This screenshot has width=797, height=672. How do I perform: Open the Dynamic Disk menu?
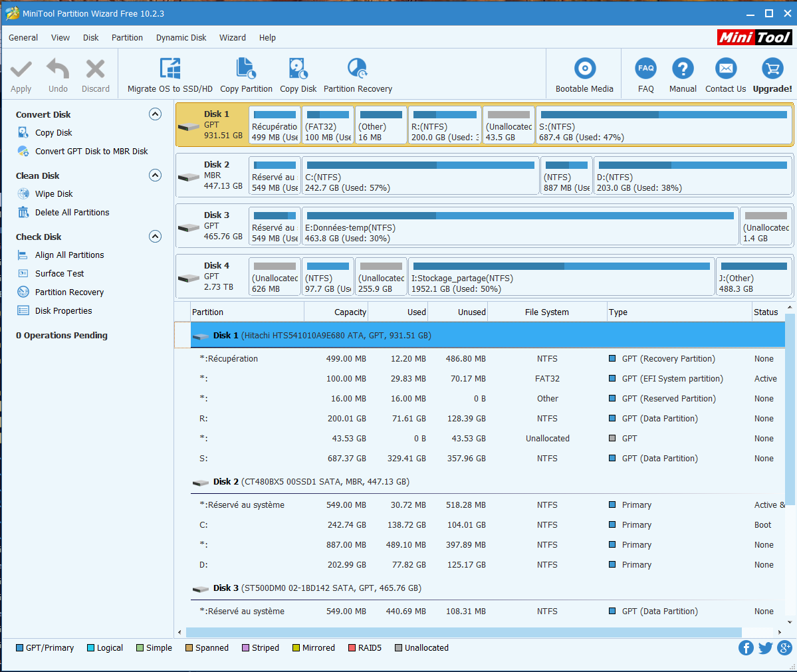[181, 38]
